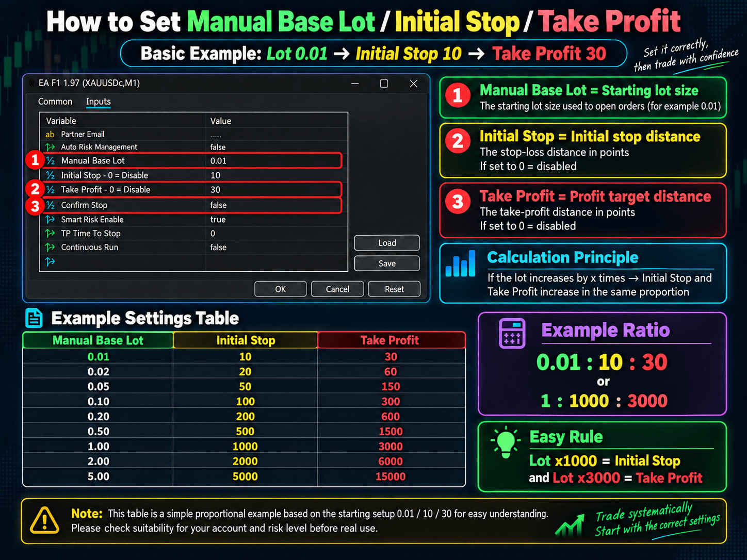The image size is (747, 560).
Task: Click the Initial Stop header in settings table
Action: 246,340
